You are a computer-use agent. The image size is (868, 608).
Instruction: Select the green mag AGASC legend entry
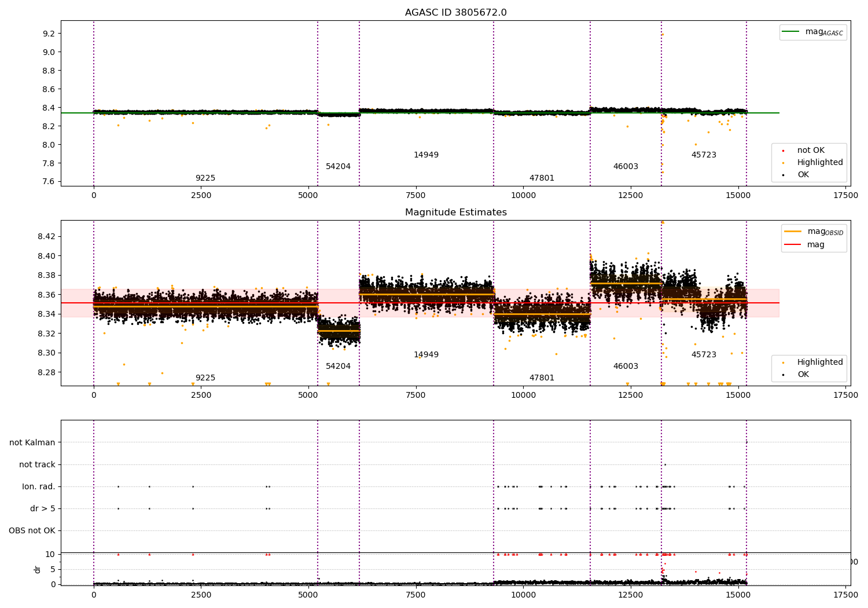(x=813, y=32)
